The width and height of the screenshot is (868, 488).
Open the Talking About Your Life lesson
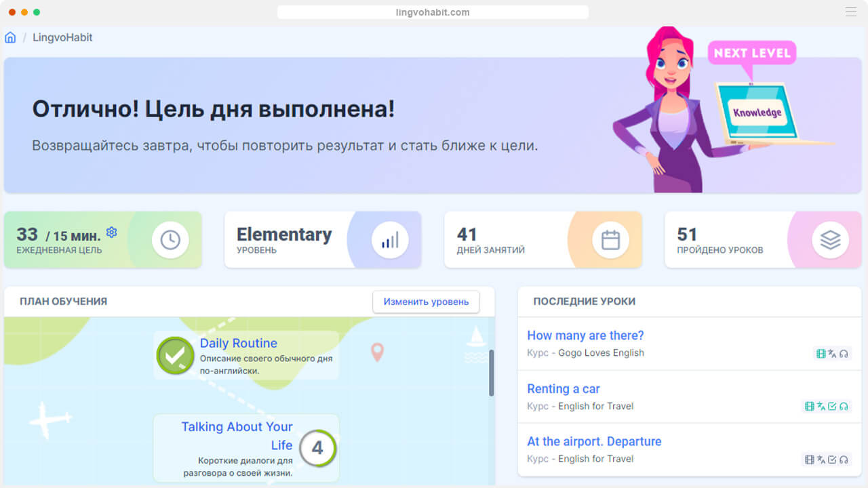click(237, 436)
